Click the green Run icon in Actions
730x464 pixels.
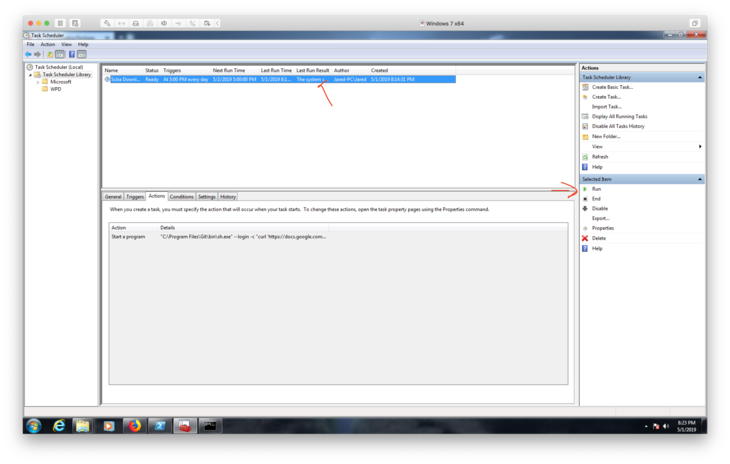585,188
